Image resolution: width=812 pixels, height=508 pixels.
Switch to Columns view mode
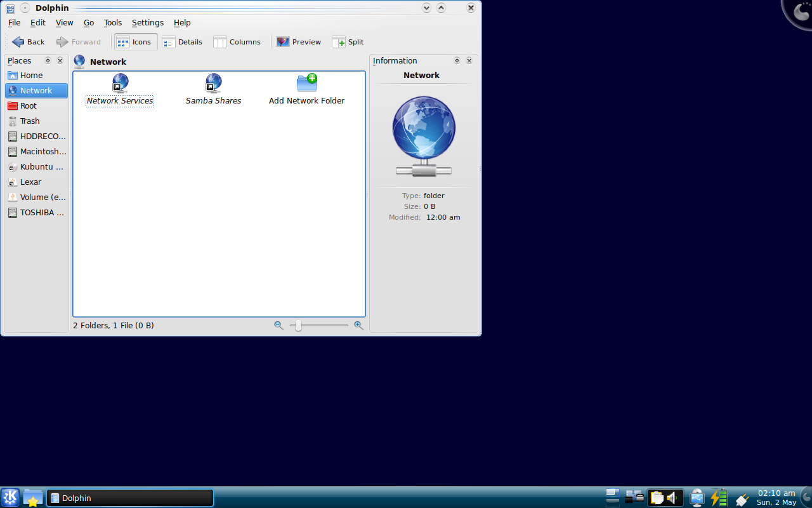[237, 42]
